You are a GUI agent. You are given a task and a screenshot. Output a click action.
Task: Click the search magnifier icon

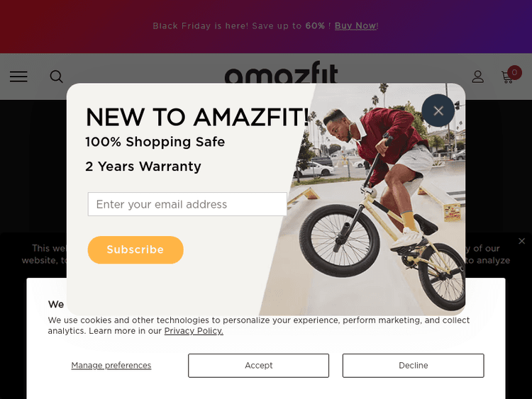pyautogui.click(x=57, y=77)
